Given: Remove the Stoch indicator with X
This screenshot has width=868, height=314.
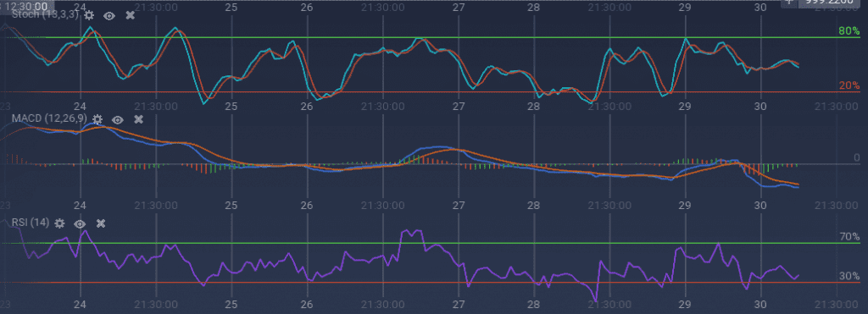Looking at the screenshot, I should (130, 15).
